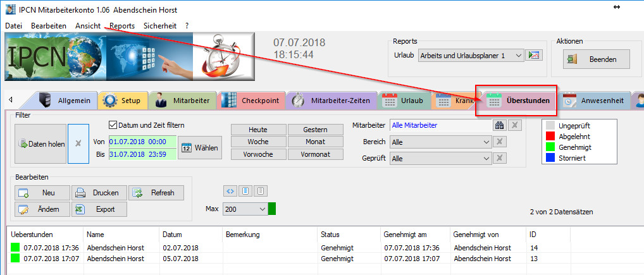
Task: Click the Genehmigt green legend swatch
Action: [x=549, y=147]
